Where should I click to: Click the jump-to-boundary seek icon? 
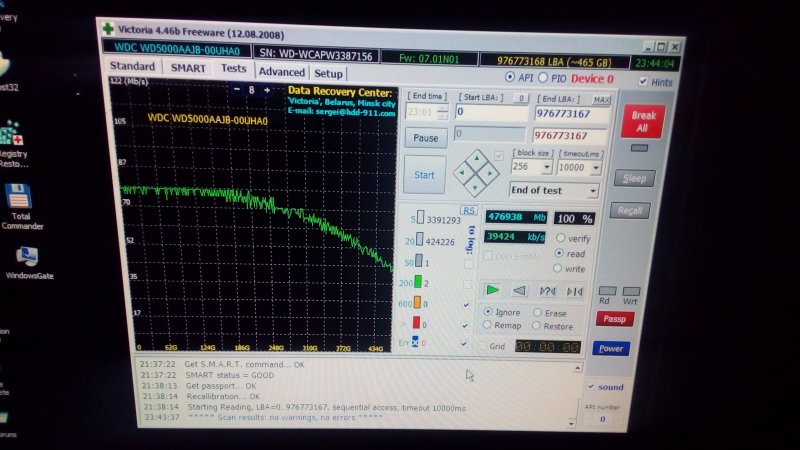click(x=574, y=291)
